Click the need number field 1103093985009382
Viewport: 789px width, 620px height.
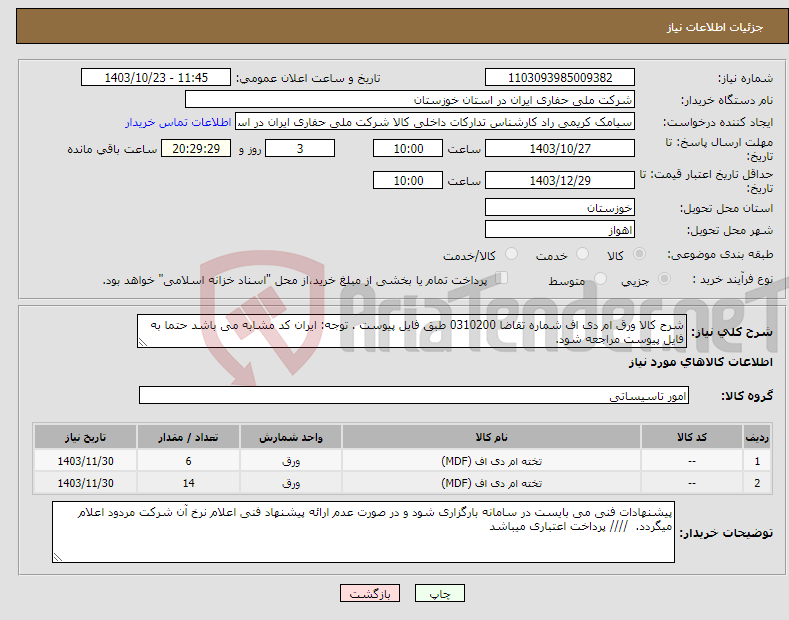pos(560,78)
